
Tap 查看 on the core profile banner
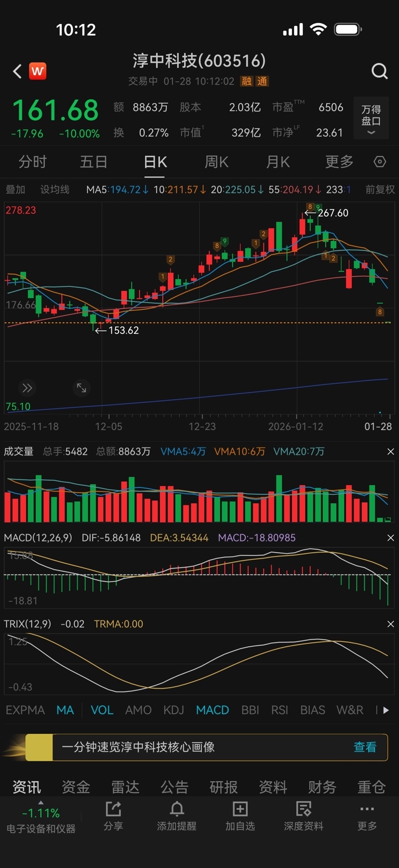pyautogui.click(x=365, y=747)
